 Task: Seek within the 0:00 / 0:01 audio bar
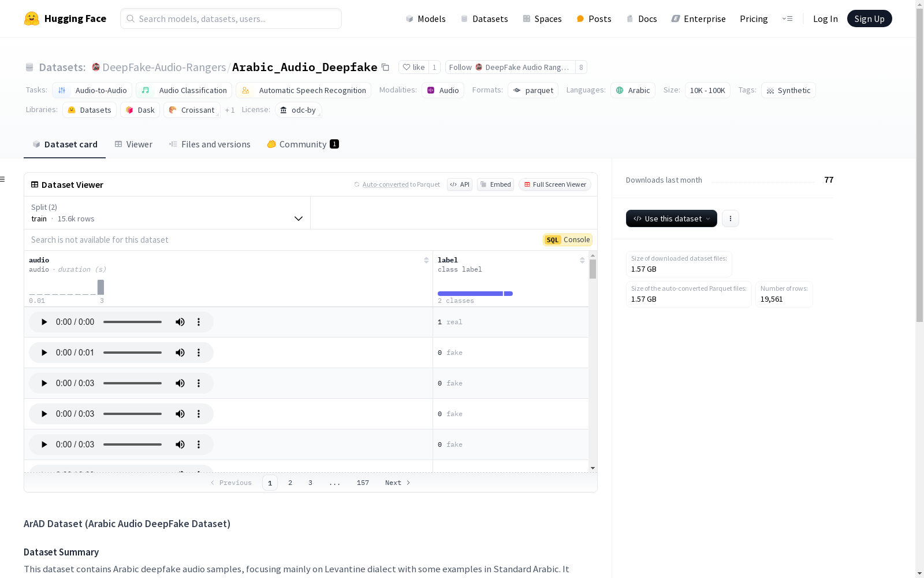(x=132, y=353)
